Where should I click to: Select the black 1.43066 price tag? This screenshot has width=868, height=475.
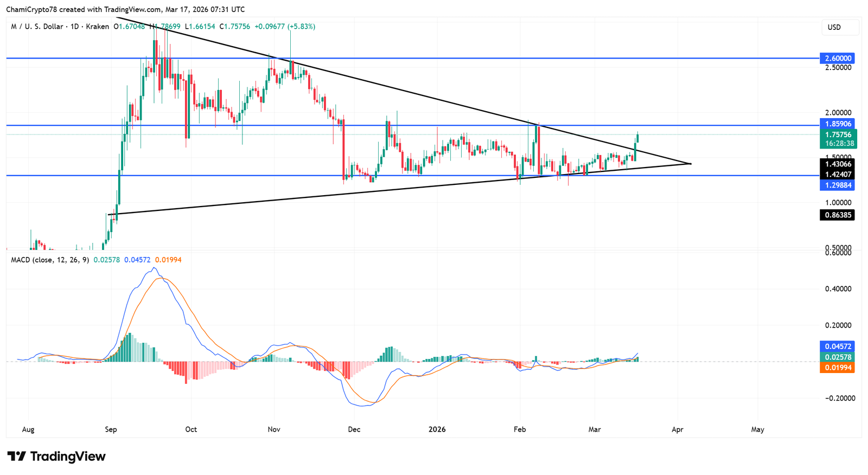pyautogui.click(x=838, y=164)
